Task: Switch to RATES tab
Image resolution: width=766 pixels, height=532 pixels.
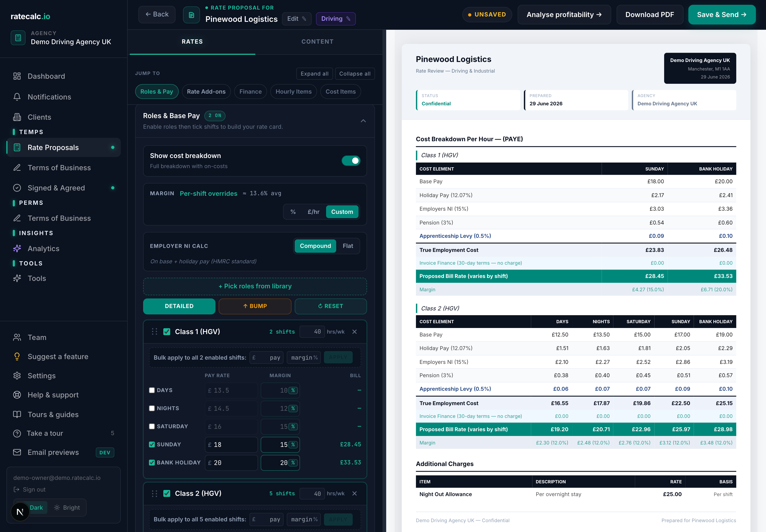Action: (192, 42)
